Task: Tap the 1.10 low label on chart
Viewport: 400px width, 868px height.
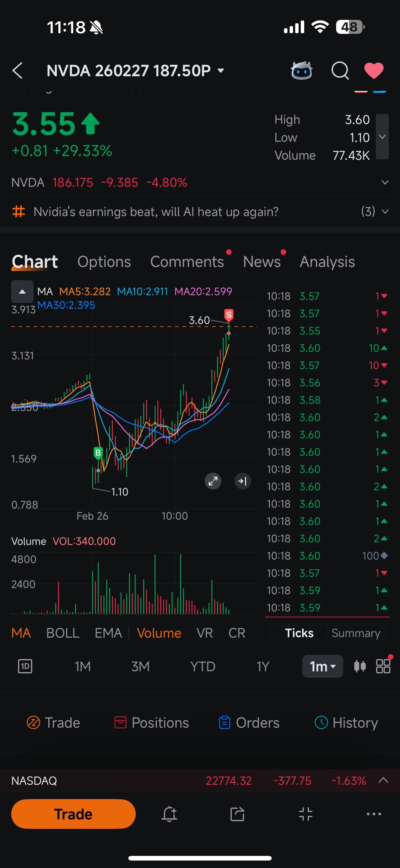Action: coord(119,492)
